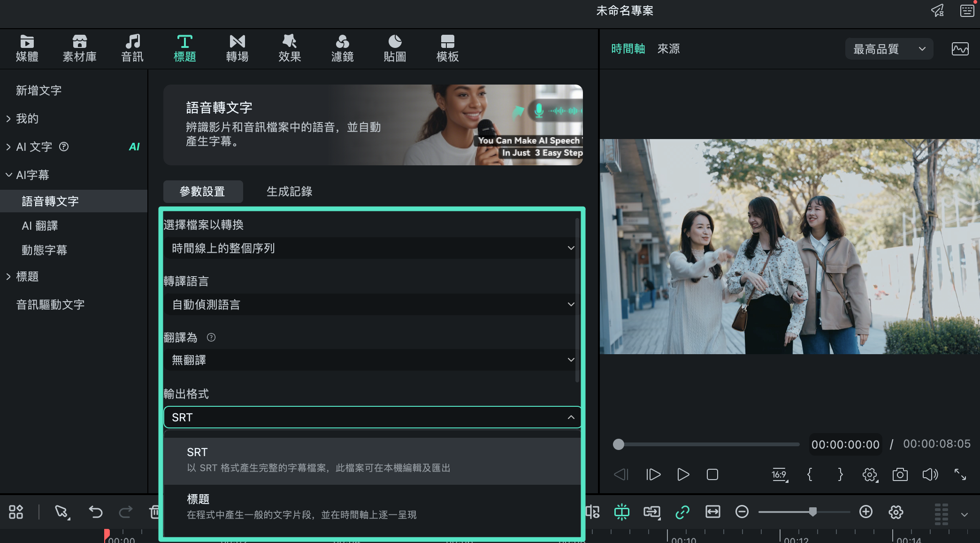Collapse the AI字幕 section

[x=8, y=175]
